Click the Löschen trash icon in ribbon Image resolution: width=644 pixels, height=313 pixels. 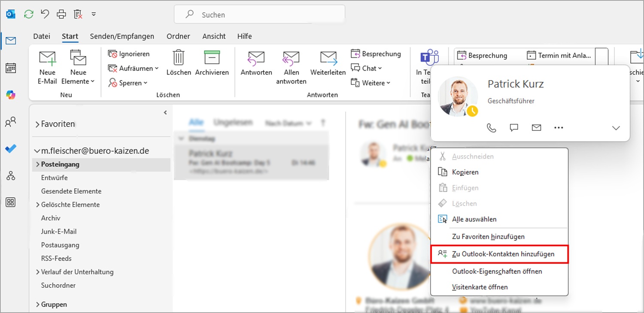[179, 58]
